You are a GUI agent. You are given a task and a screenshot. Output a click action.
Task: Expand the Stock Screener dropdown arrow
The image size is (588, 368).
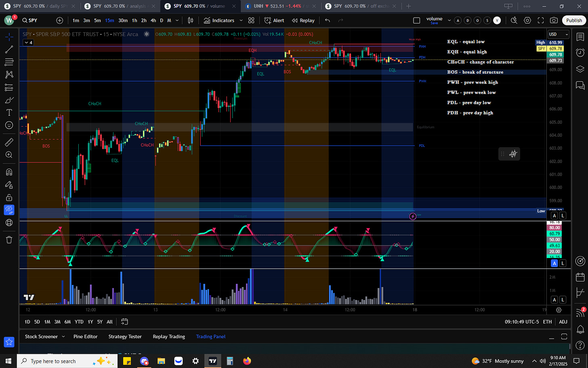pos(63,336)
